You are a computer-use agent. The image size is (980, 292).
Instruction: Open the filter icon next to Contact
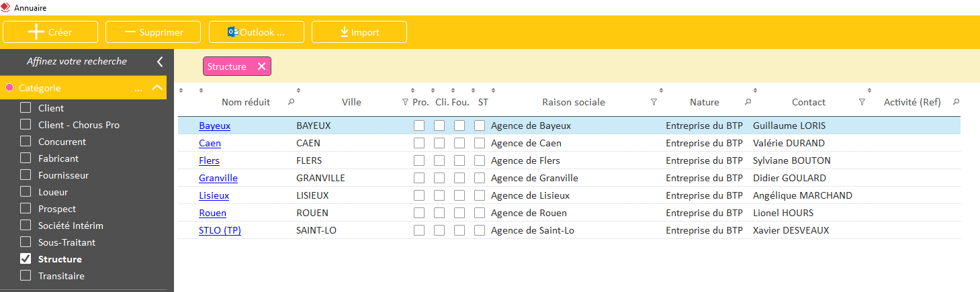[x=862, y=102]
